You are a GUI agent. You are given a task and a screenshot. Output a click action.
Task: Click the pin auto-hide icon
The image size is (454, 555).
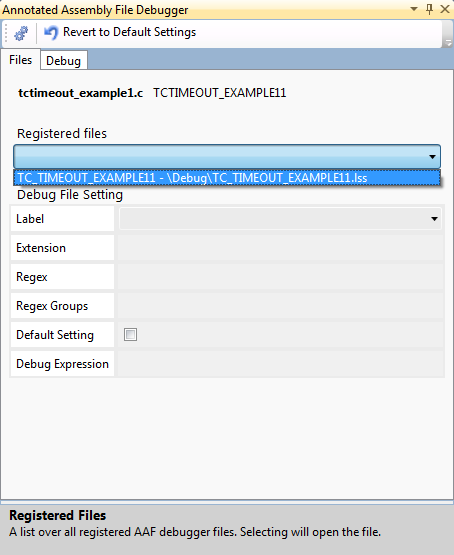tap(429, 9)
